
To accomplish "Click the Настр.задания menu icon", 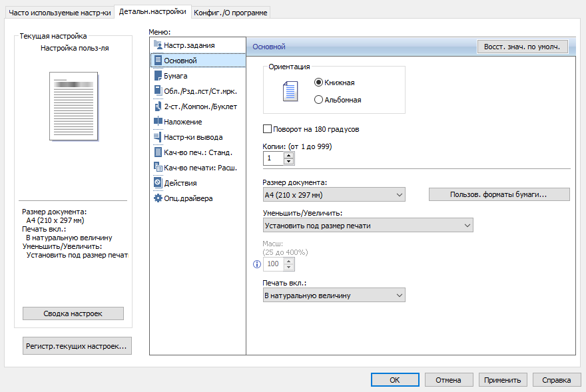I will pyautogui.click(x=158, y=45).
